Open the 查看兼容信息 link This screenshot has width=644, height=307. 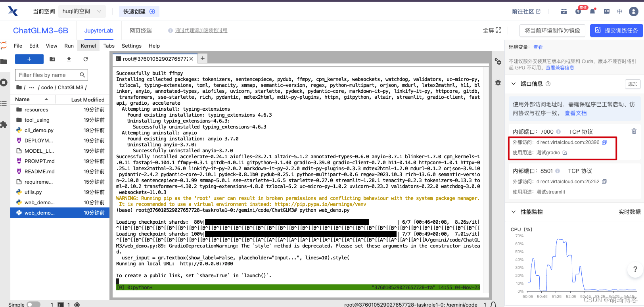(560, 68)
